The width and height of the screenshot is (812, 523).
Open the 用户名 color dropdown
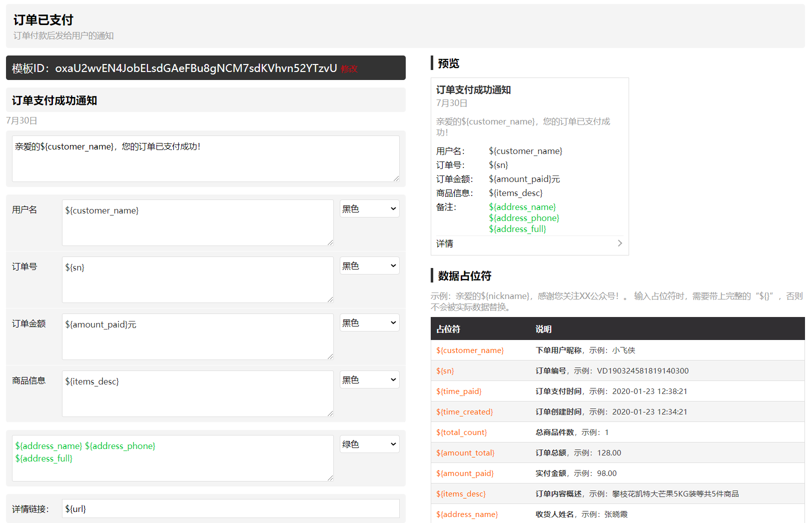369,209
